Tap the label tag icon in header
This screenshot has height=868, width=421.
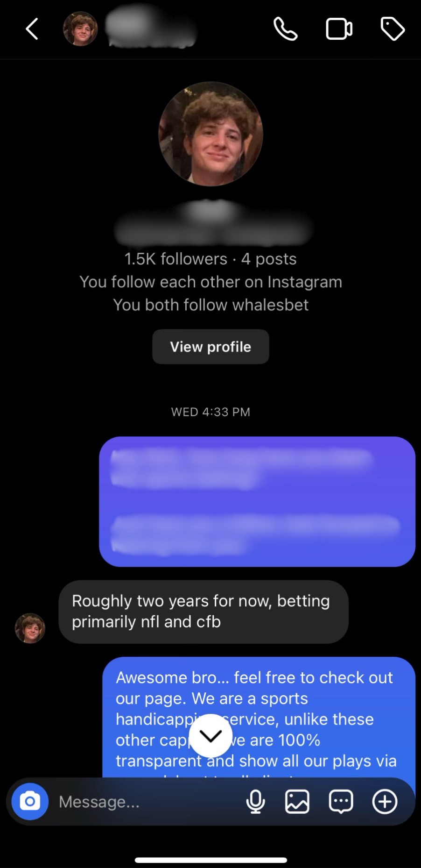(x=393, y=29)
